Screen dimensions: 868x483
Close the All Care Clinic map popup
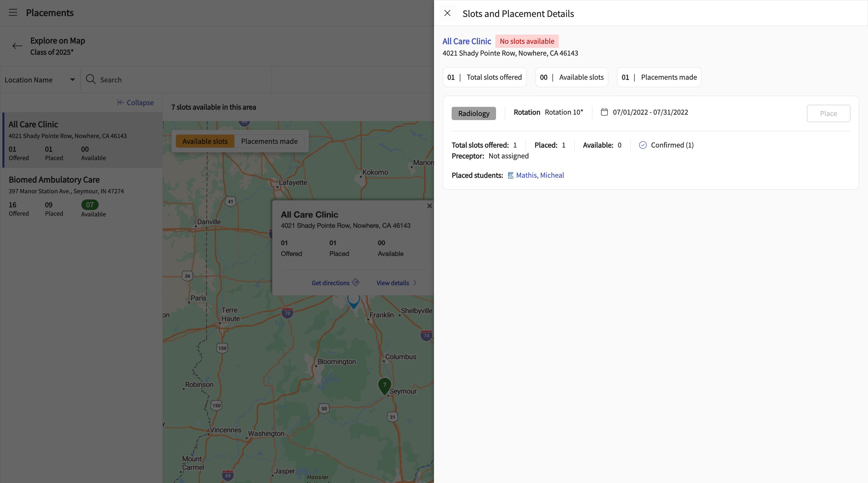[x=429, y=206]
